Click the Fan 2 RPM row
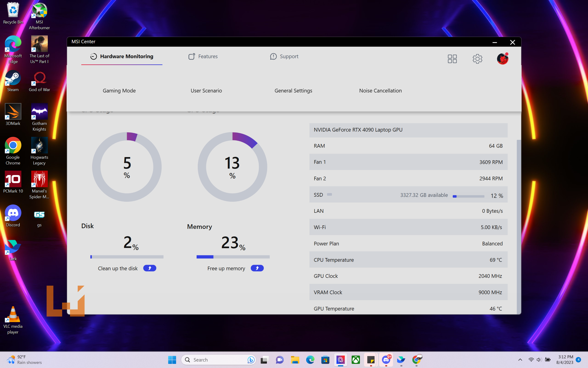This screenshot has width=588, height=368. pos(408,178)
